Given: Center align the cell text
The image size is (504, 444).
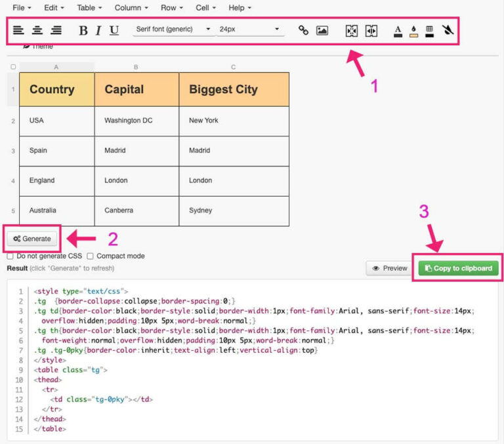Looking at the screenshot, I should point(37,30).
